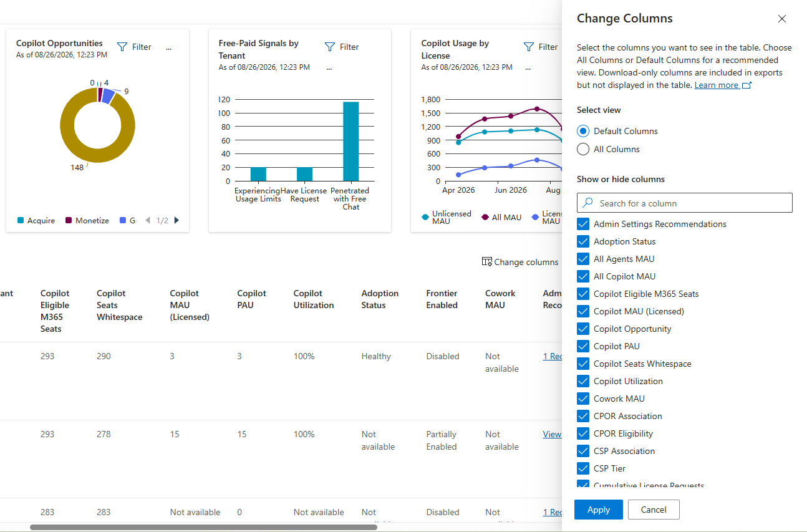Select the All Columns radio option
This screenshot has width=807, height=532.
click(x=583, y=149)
